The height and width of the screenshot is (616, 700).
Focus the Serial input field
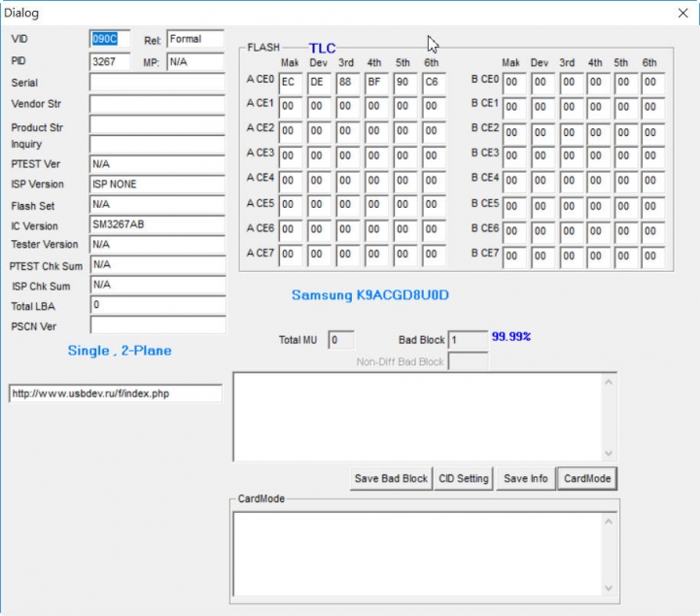point(157,83)
